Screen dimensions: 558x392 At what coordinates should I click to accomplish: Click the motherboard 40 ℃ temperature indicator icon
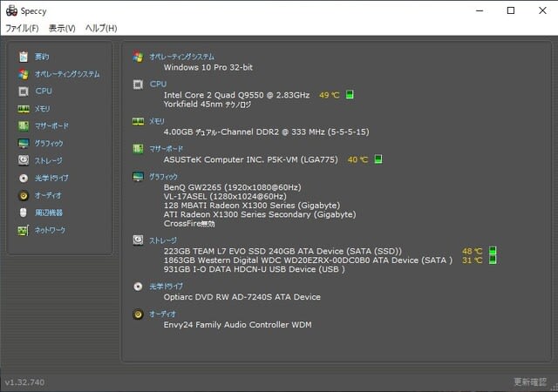click(378, 159)
